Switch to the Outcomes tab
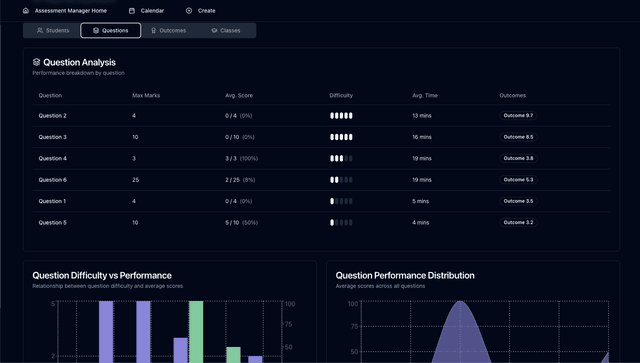Image resolution: width=640 pixels, height=363 pixels. pos(168,30)
